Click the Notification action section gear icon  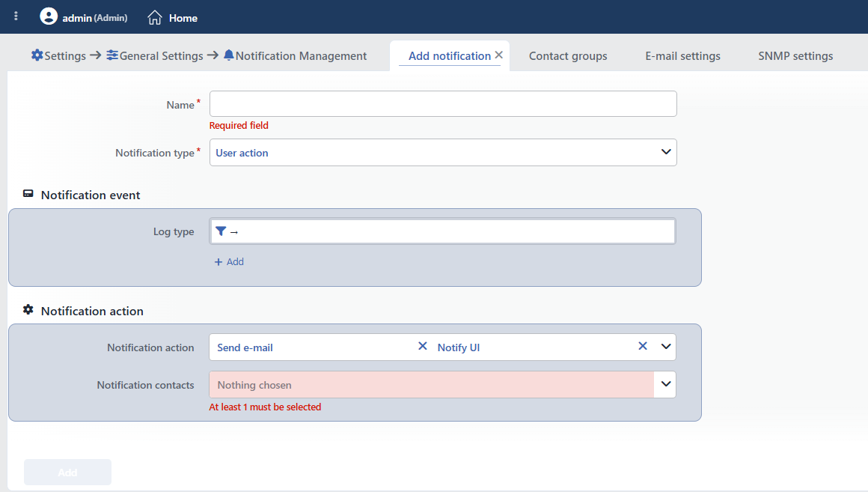pos(28,310)
